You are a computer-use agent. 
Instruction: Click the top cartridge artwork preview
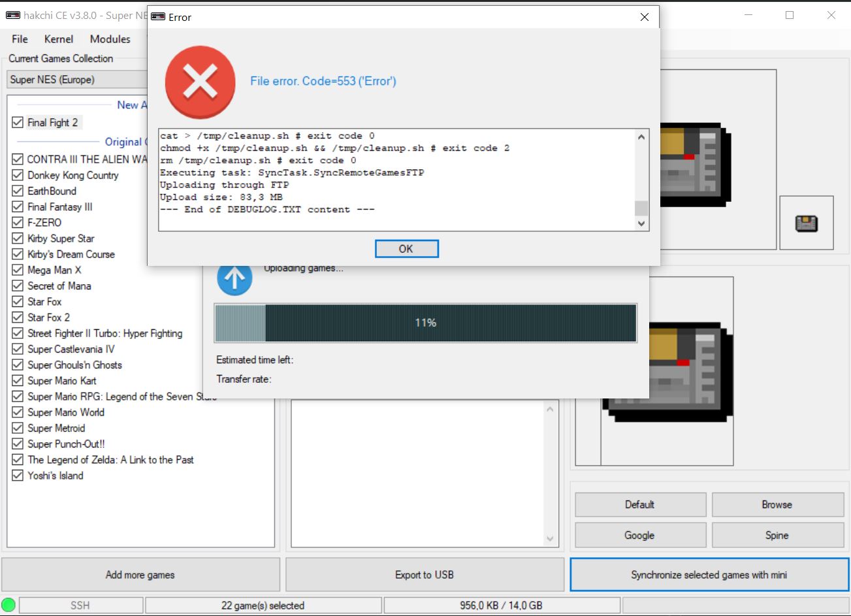[692, 163]
